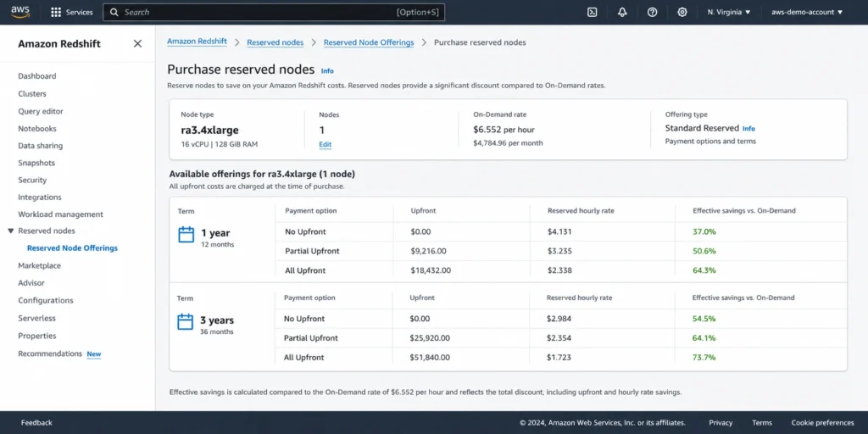Click the Feedback link in footer
868x434 pixels.
(36, 423)
